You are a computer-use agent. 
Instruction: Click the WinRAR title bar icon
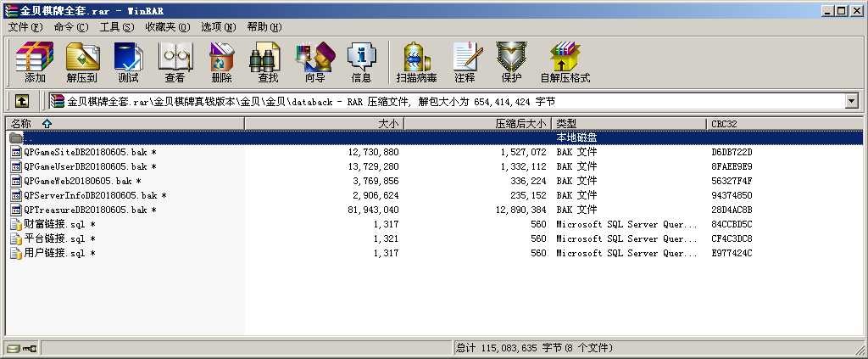point(10,10)
